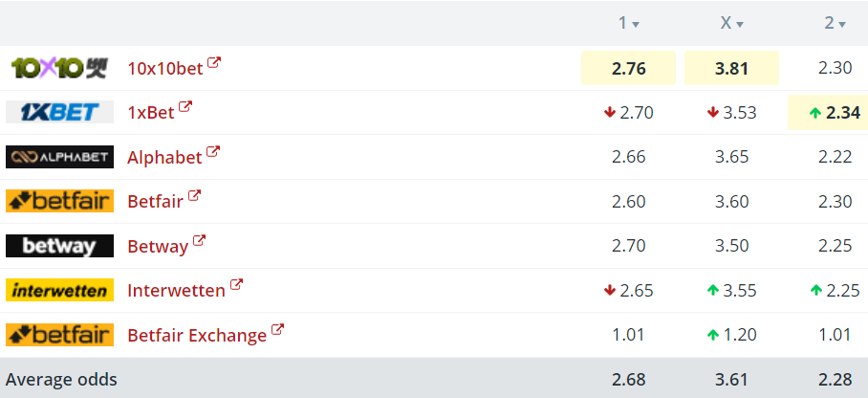
Task: Open external link icon beside Interwetten
Action: [x=236, y=285]
